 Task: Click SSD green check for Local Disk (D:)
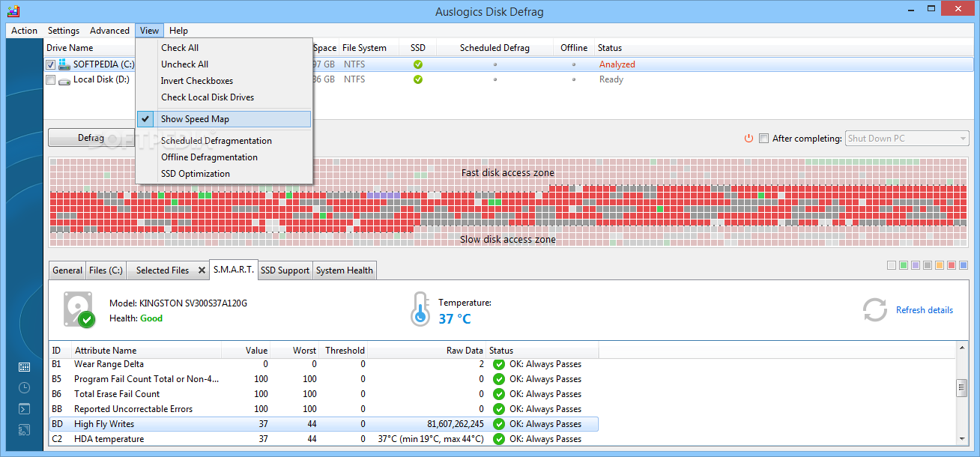(418, 79)
